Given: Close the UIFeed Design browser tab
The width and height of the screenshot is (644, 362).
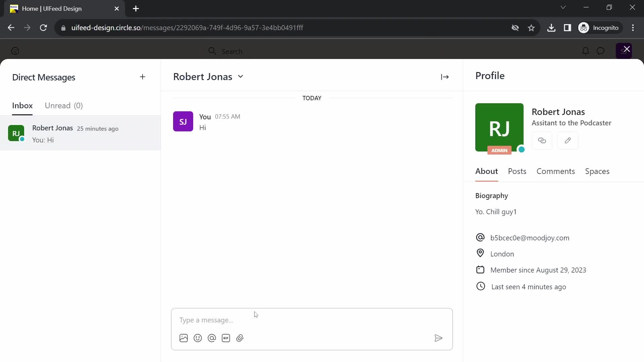Looking at the screenshot, I should [x=117, y=9].
